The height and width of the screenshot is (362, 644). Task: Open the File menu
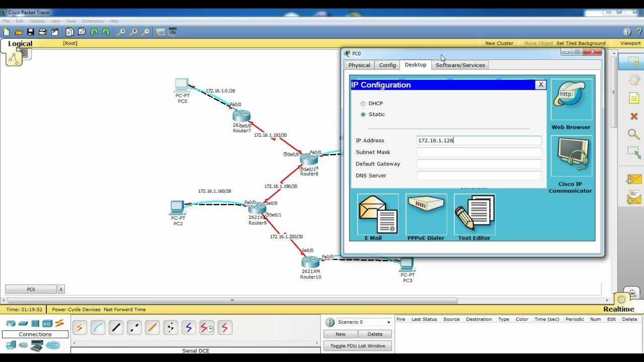point(6,21)
